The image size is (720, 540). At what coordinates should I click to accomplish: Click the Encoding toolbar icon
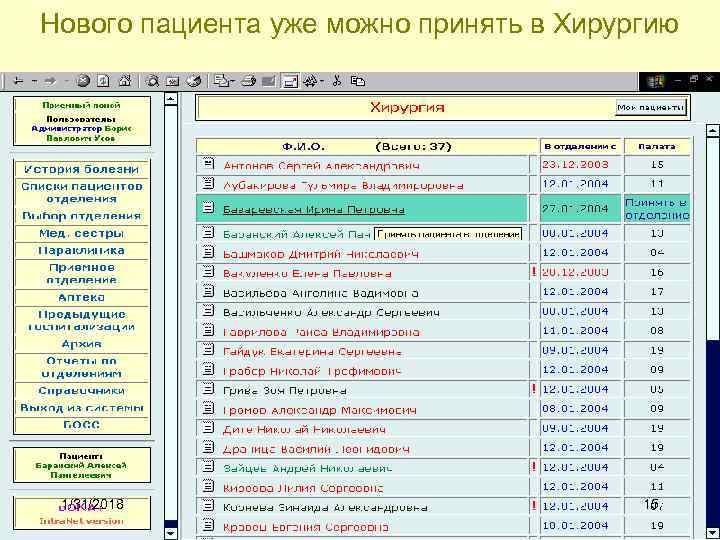(310, 81)
